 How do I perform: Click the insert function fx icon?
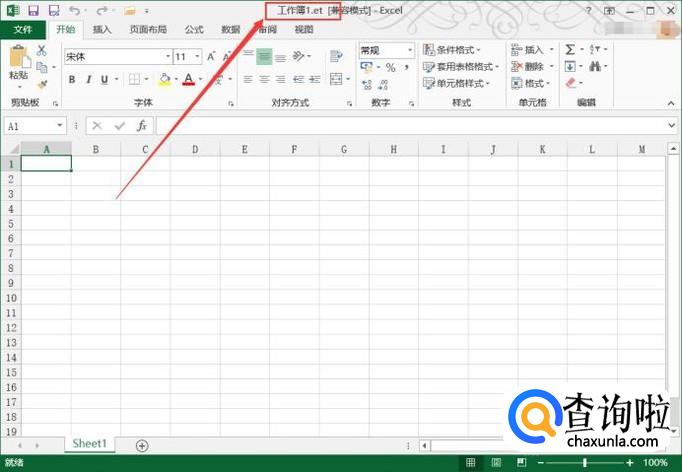click(142, 125)
